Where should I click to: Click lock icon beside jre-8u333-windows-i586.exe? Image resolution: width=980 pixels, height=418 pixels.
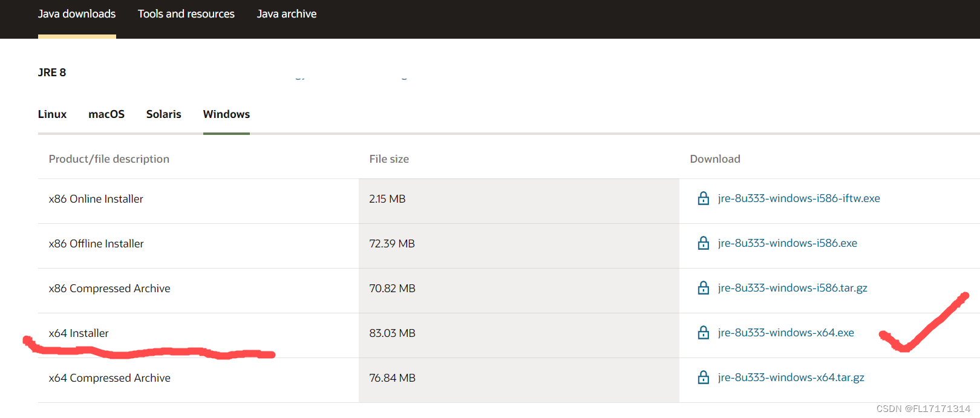click(x=703, y=243)
